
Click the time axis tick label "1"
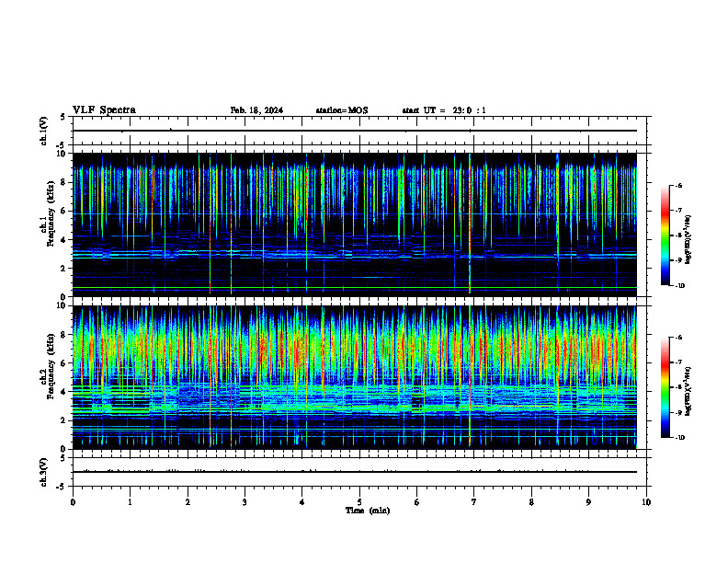click(x=130, y=502)
